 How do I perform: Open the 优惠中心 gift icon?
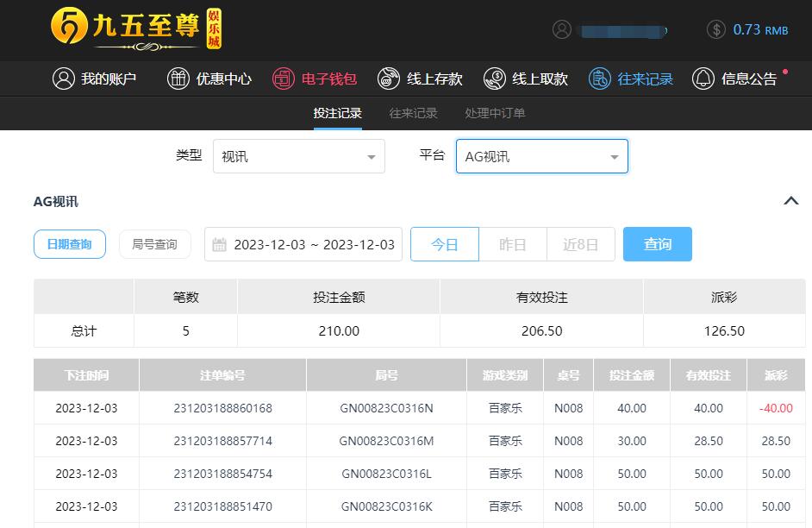(x=178, y=79)
